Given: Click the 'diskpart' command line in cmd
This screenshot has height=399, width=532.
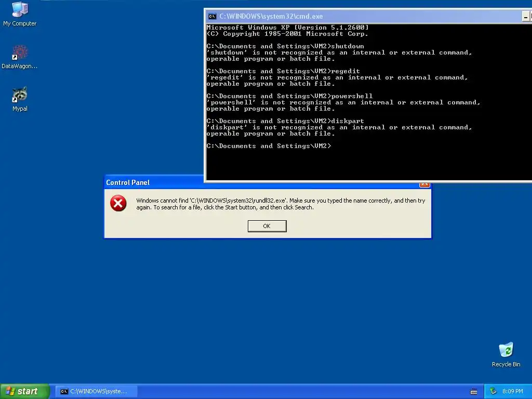Looking at the screenshot, I should 285,121.
